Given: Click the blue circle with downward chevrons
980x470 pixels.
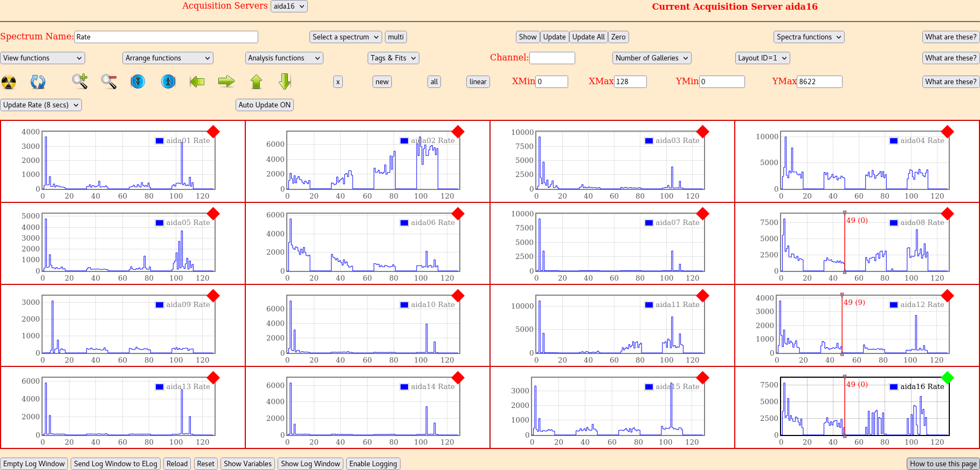Looking at the screenshot, I should (138, 81).
